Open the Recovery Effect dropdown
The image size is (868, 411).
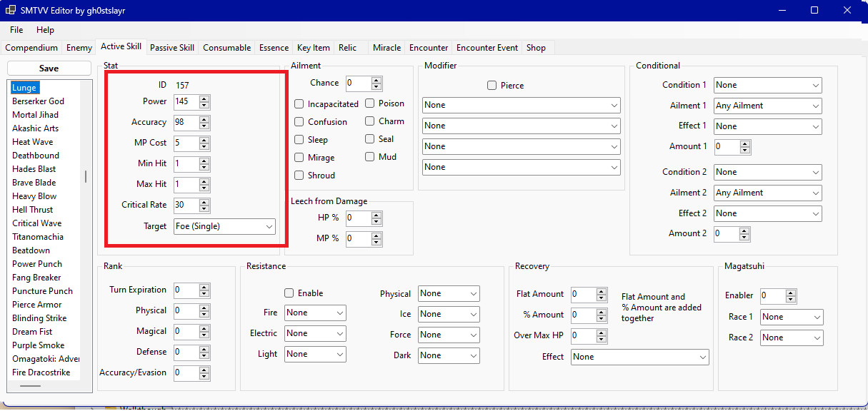pyautogui.click(x=639, y=357)
